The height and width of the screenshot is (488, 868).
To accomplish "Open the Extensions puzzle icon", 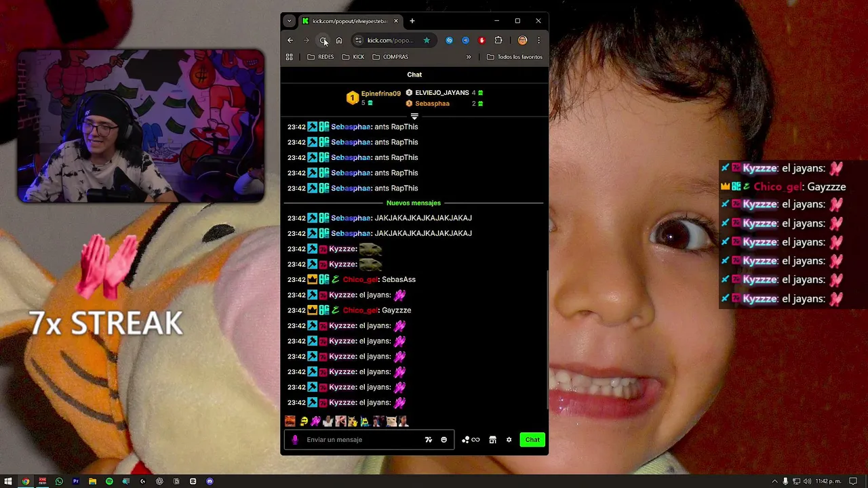I will 498,40.
